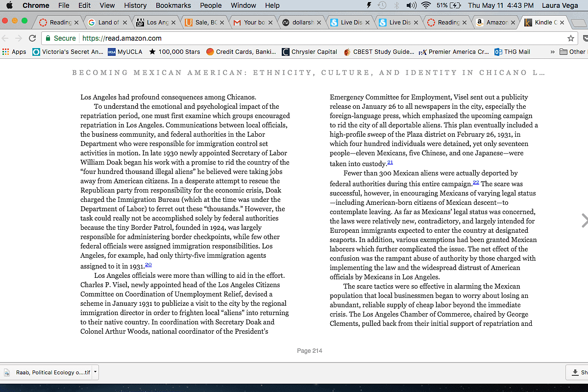Click the bookmark star icon in address bar
The image size is (588, 392).
click(570, 38)
